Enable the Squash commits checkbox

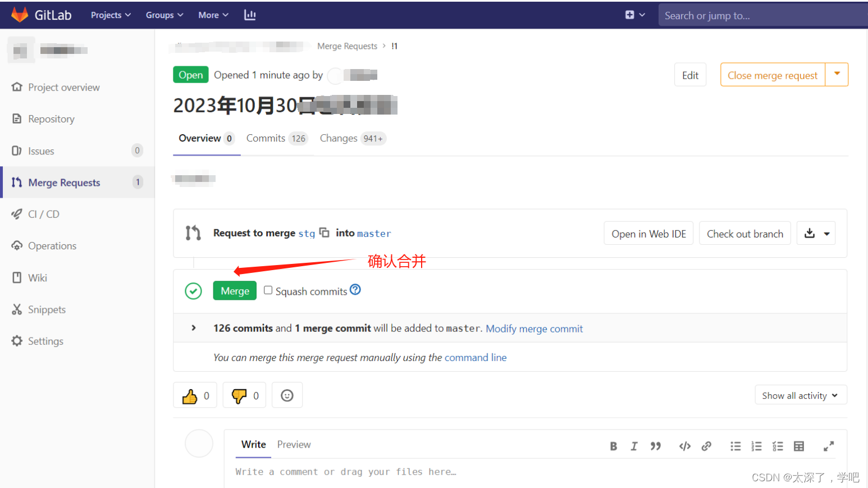[268, 290]
